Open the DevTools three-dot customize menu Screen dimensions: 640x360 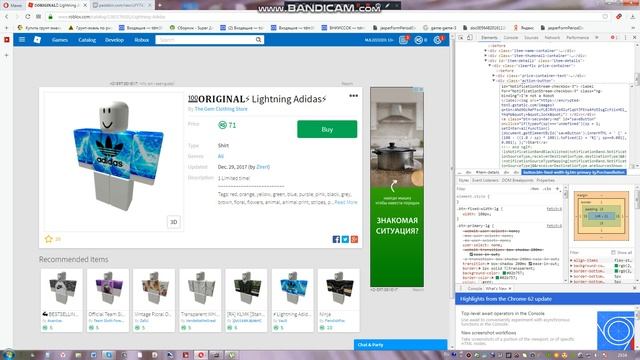[626, 38]
